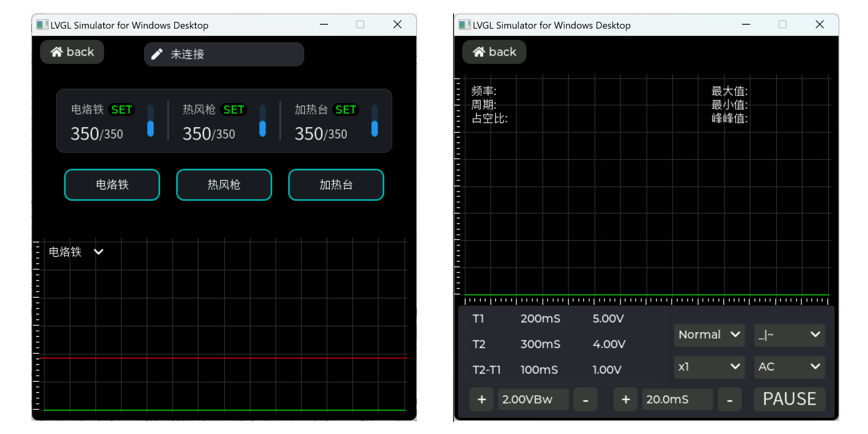Screen dimensions: 868x434
Task: Click plus button beside 2.00VBw
Action: coord(482,399)
